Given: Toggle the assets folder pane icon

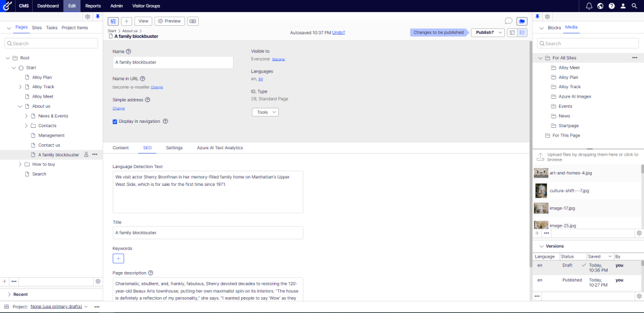Looking at the screenshot, I should point(521,21).
